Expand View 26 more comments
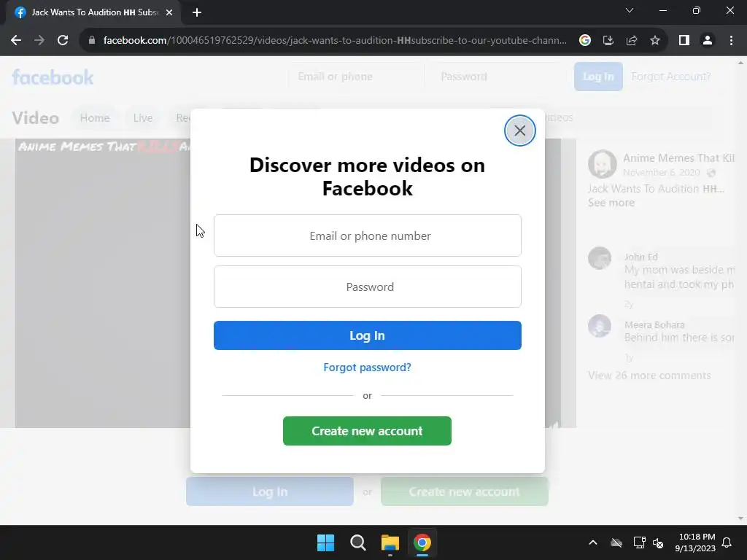 649,376
